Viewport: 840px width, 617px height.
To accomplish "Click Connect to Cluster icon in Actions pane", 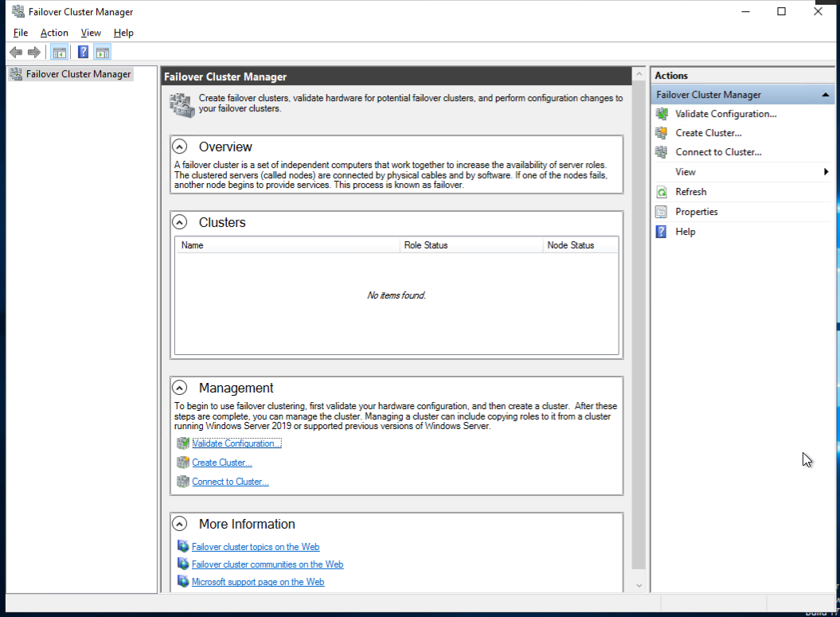I will (x=661, y=152).
